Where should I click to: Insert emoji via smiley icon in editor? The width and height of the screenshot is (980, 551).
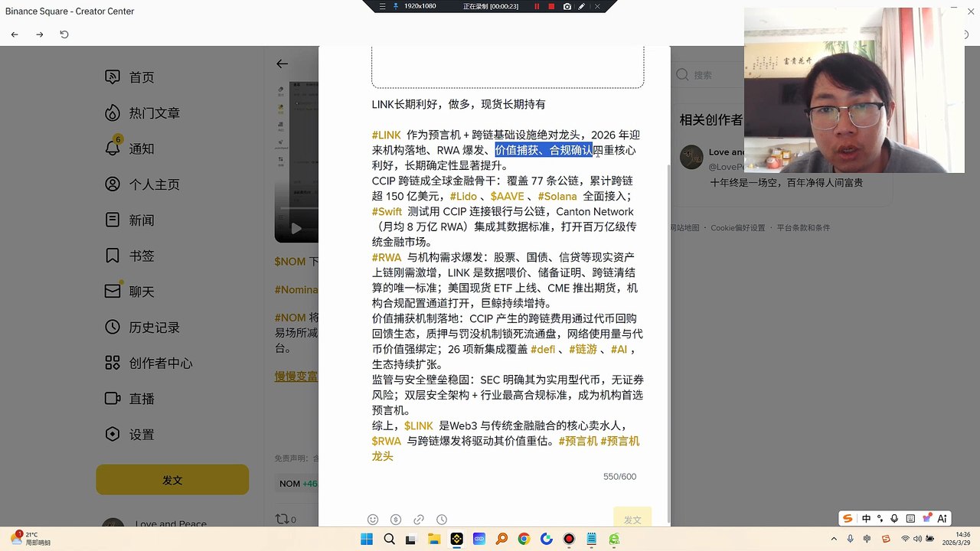(x=373, y=520)
